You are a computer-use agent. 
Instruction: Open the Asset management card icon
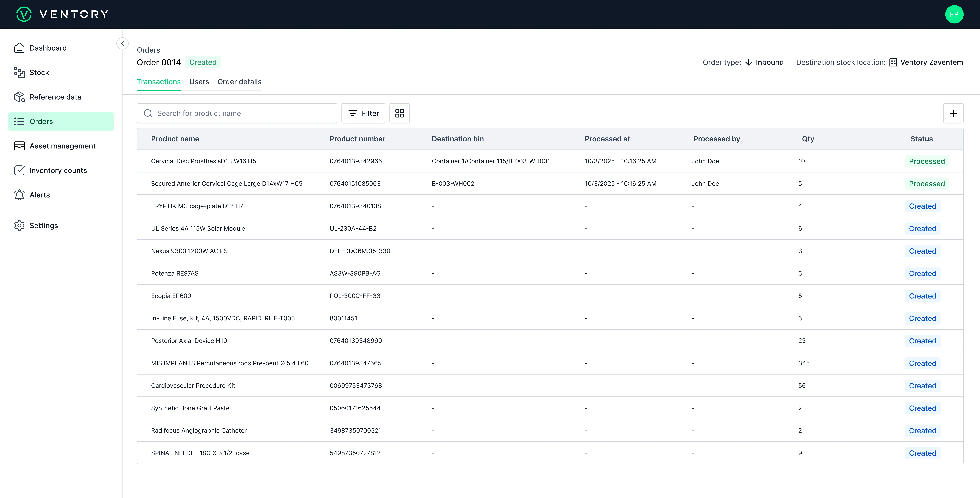coord(19,146)
